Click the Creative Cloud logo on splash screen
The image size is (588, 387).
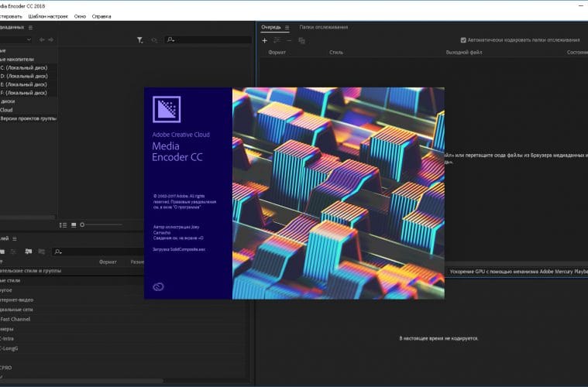160,286
